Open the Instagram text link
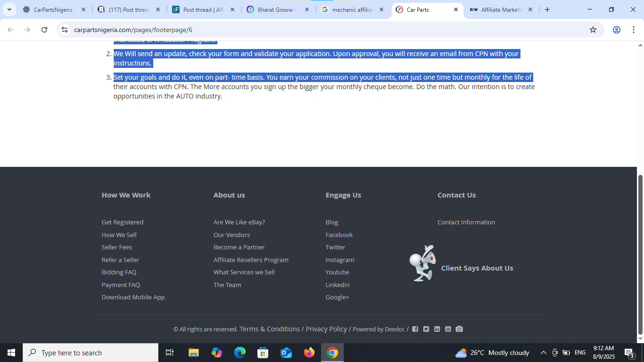Viewport: 644px width, 362px height. (339, 260)
